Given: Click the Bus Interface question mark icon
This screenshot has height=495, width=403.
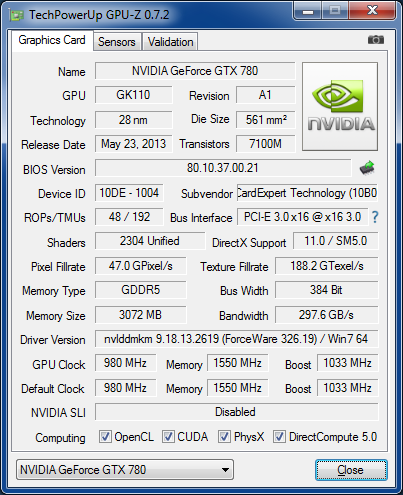Looking at the screenshot, I should (x=375, y=217).
